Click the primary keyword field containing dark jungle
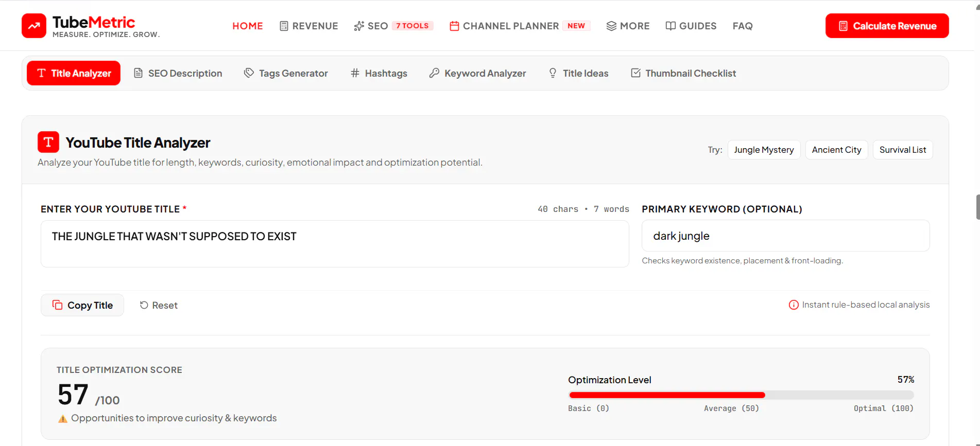Image resolution: width=980 pixels, height=446 pixels. 785,236
